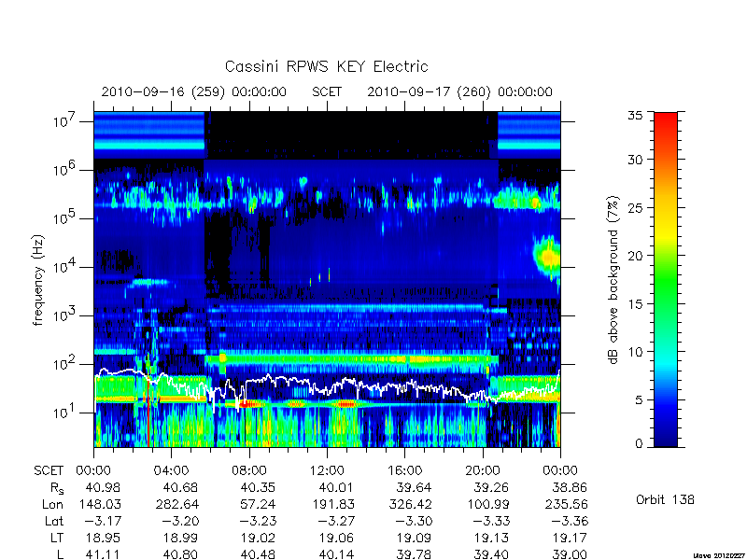Click the 'frequency (Hz)' axis label
Viewport: 747px width, 560px height.
(38, 280)
